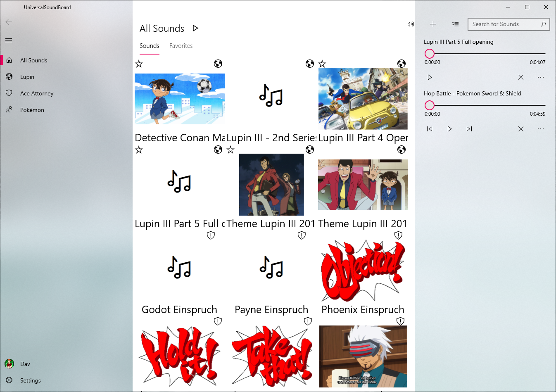Play all sounds button beside All Sounds title
556x392 pixels.
(195, 28)
